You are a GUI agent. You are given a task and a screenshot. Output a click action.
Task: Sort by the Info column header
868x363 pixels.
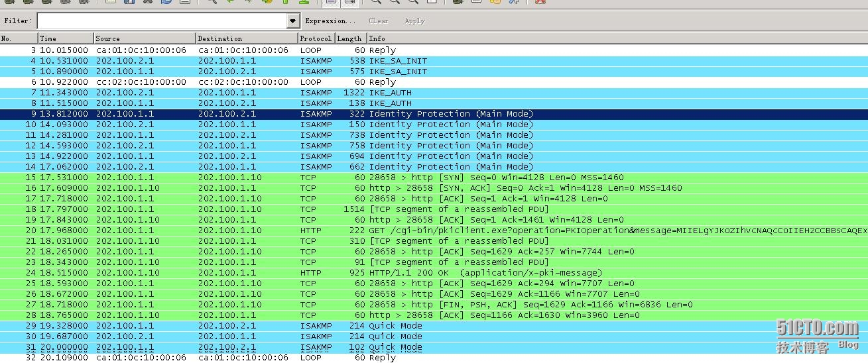tap(617, 38)
